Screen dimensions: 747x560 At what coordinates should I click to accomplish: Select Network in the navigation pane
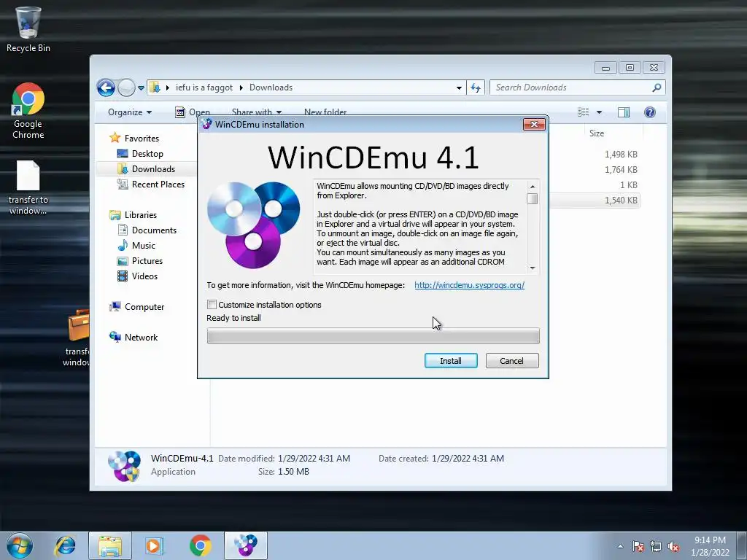coord(141,338)
